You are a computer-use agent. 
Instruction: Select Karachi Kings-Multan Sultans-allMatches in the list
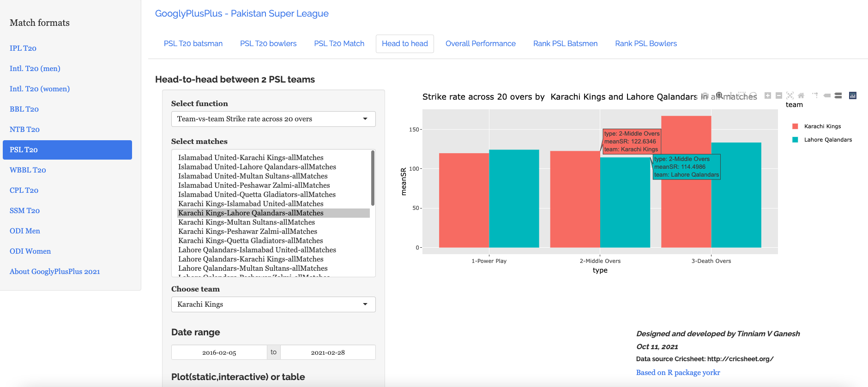[x=247, y=222]
